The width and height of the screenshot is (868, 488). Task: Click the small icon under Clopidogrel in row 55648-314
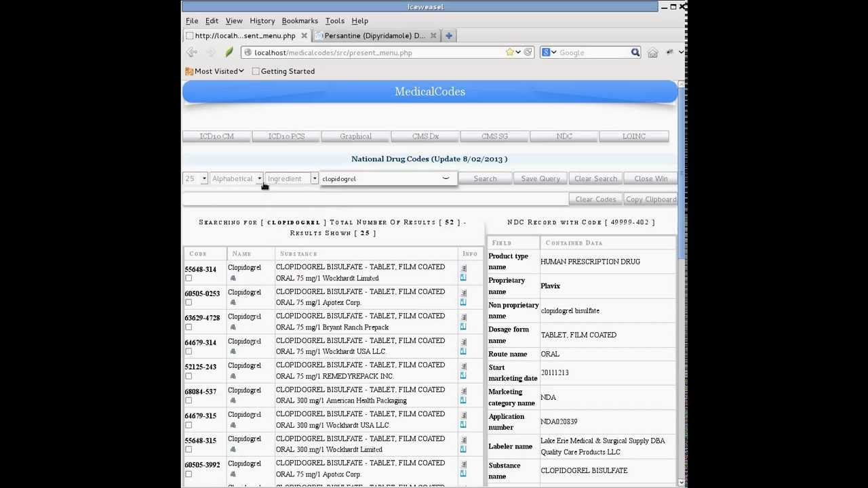point(233,278)
